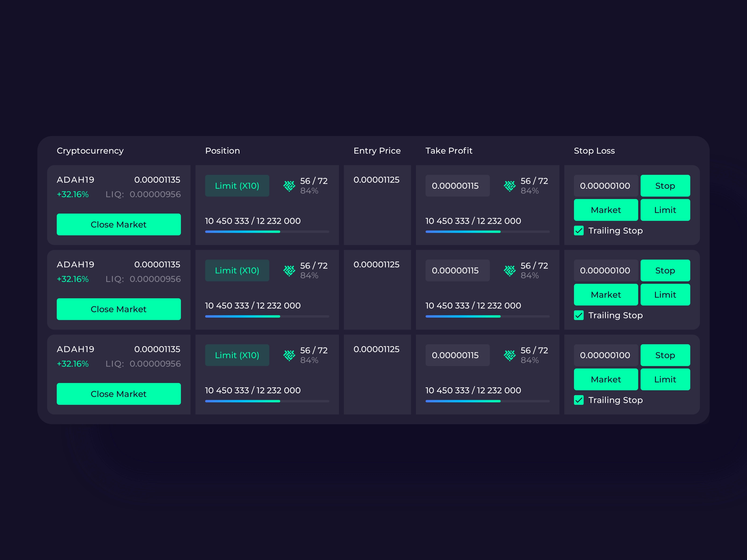Click Stop Loss value field in second row
The image size is (747, 560).
(x=606, y=270)
